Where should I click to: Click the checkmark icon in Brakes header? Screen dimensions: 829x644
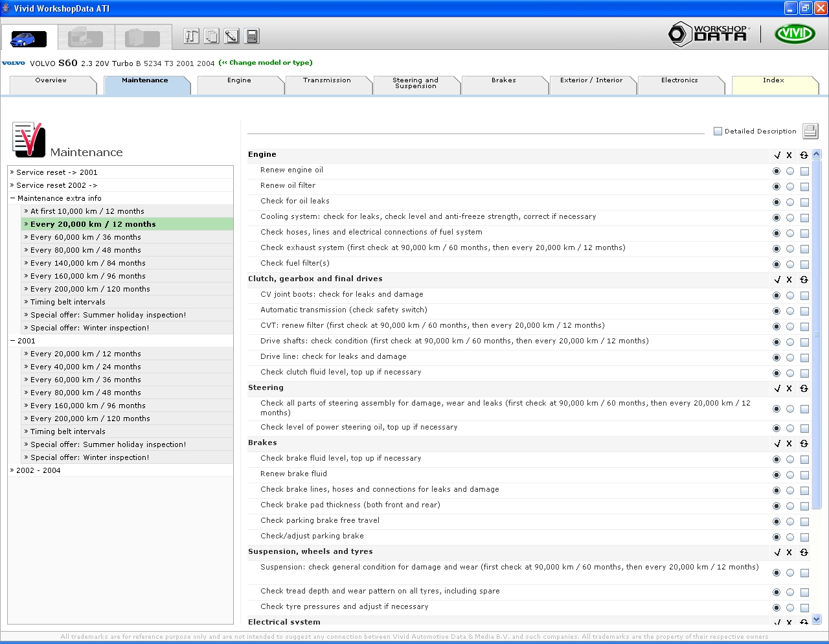777,444
